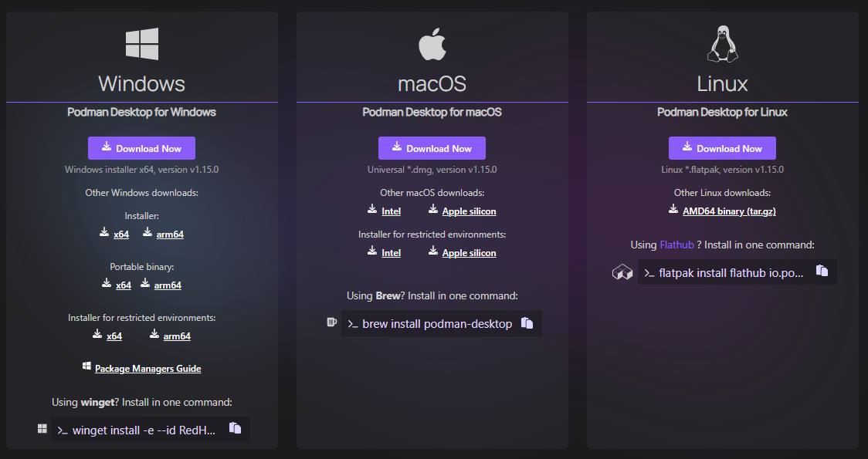Download the Windows x64 installer
Screen dimensions: 868x459
pyautogui.click(x=121, y=234)
